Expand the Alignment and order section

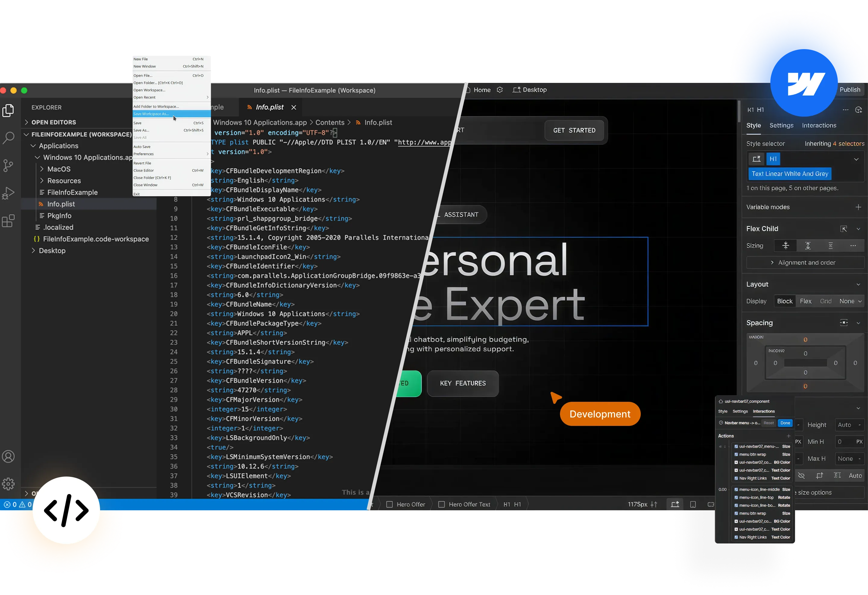click(x=805, y=262)
